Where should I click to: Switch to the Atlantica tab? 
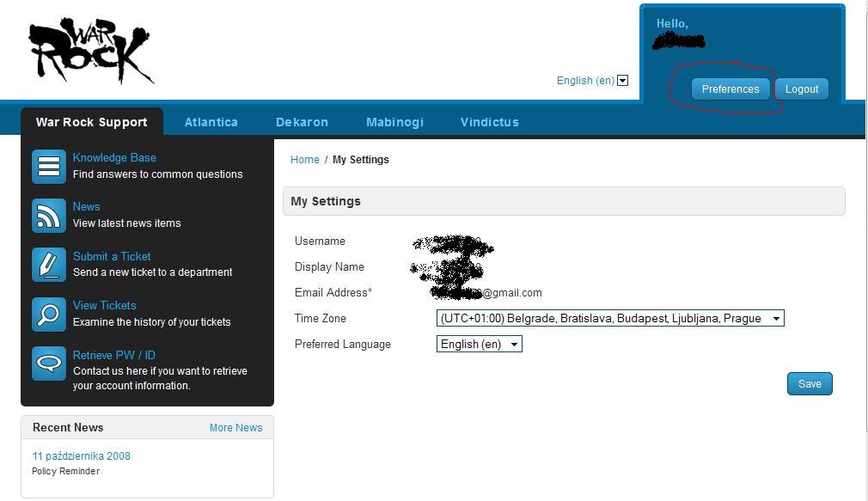coord(211,122)
